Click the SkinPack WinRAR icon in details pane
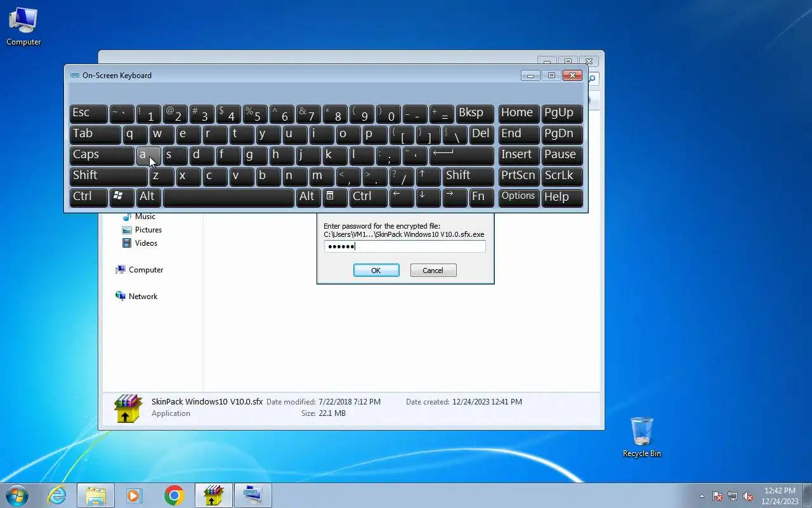The width and height of the screenshot is (812, 508). [x=128, y=408]
